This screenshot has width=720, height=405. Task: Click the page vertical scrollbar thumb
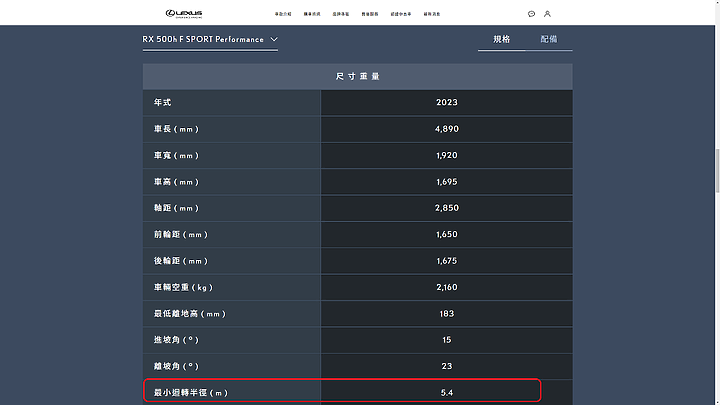click(717, 171)
